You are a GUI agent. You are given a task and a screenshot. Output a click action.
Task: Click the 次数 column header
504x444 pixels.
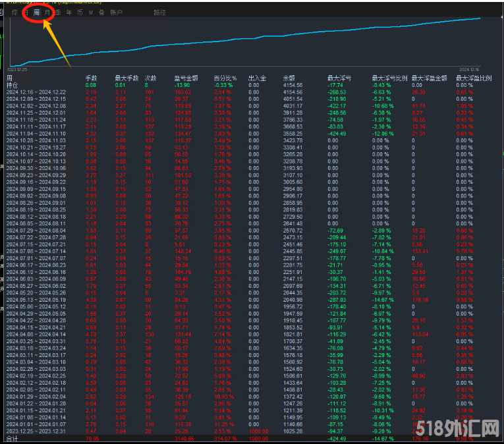pyautogui.click(x=150, y=78)
